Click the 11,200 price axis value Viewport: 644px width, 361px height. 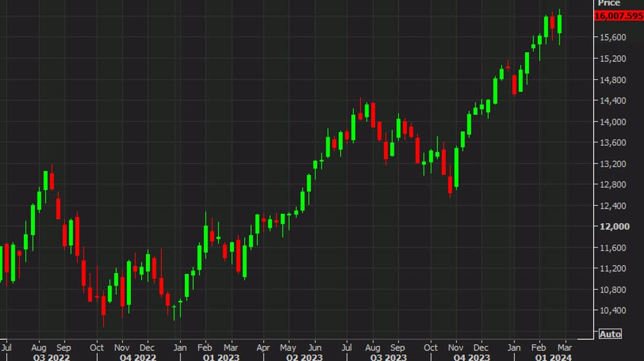(x=613, y=269)
